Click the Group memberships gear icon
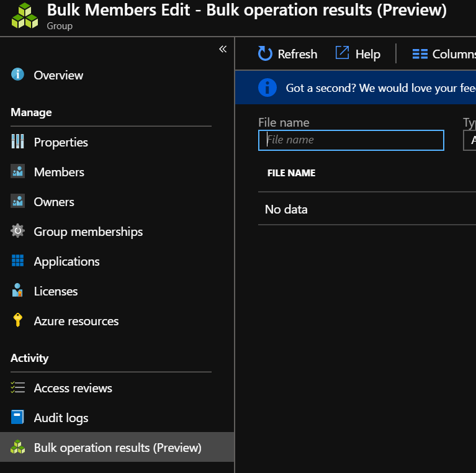476x473 pixels. (17, 232)
